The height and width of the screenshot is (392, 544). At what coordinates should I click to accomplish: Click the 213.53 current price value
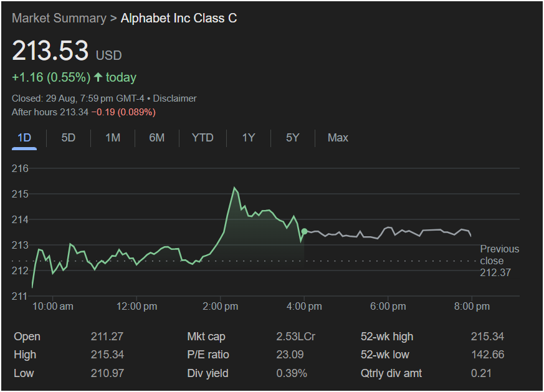click(50, 51)
